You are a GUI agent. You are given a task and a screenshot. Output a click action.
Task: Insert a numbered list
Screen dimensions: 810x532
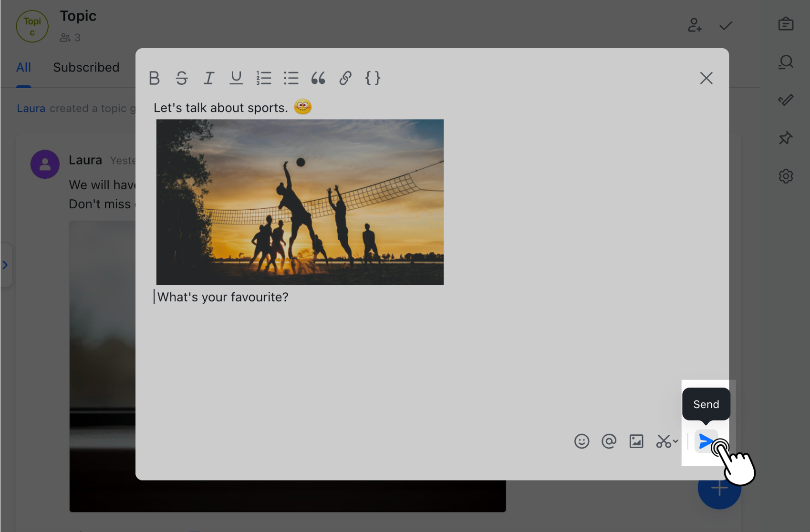263,78
